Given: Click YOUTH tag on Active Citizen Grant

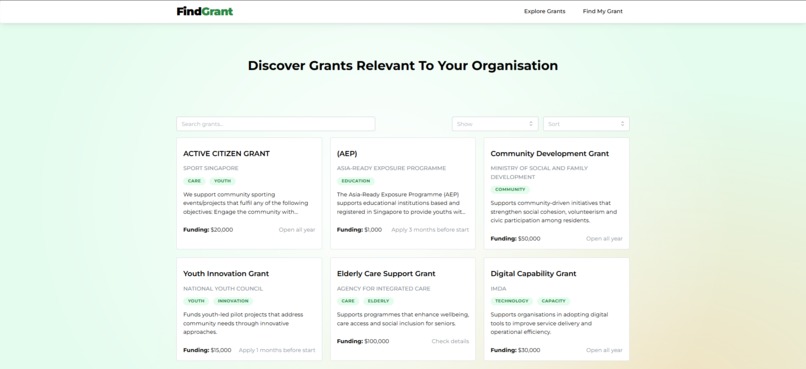Looking at the screenshot, I should (x=223, y=181).
